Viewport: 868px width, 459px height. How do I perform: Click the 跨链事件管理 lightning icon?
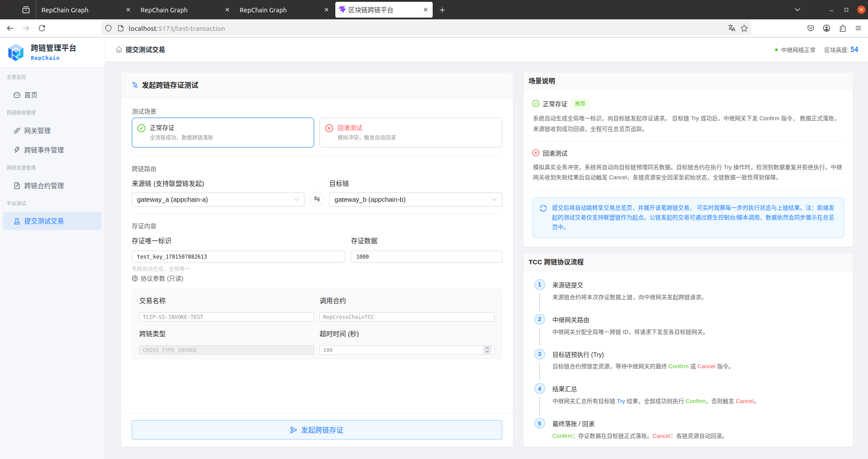17,150
